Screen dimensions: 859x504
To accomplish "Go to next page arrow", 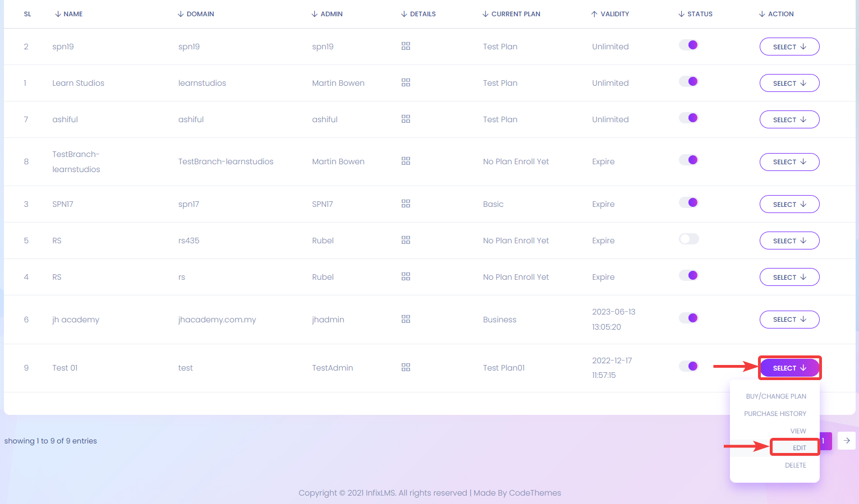I will (x=846, y=441).
